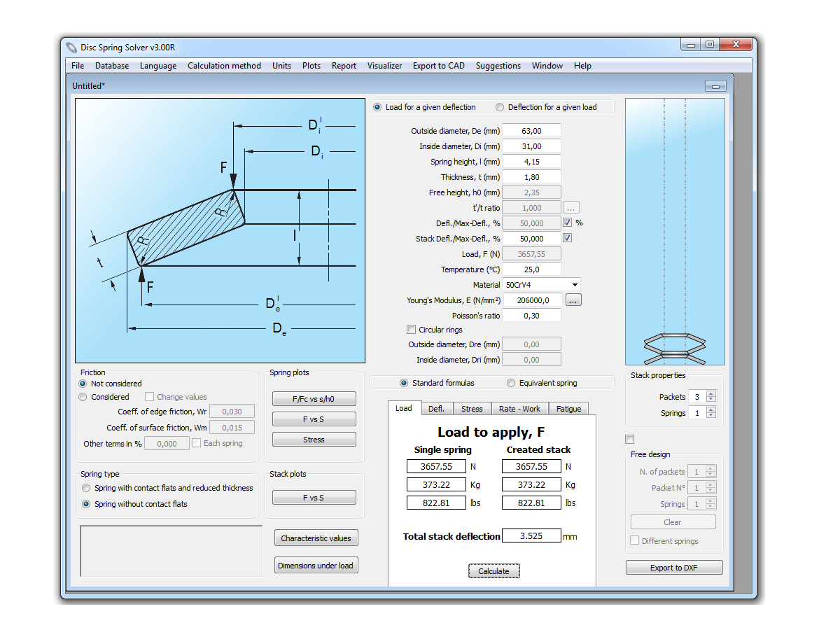
Task: Click the Outside diameter De field
Action: pos(531,131)
